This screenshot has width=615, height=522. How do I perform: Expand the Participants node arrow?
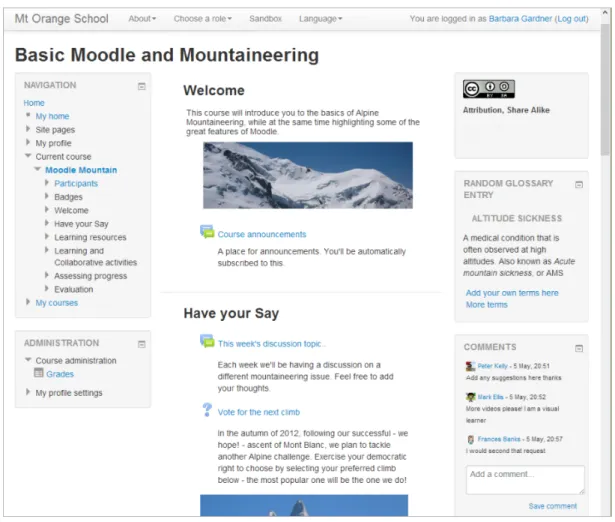coord(47,183)
